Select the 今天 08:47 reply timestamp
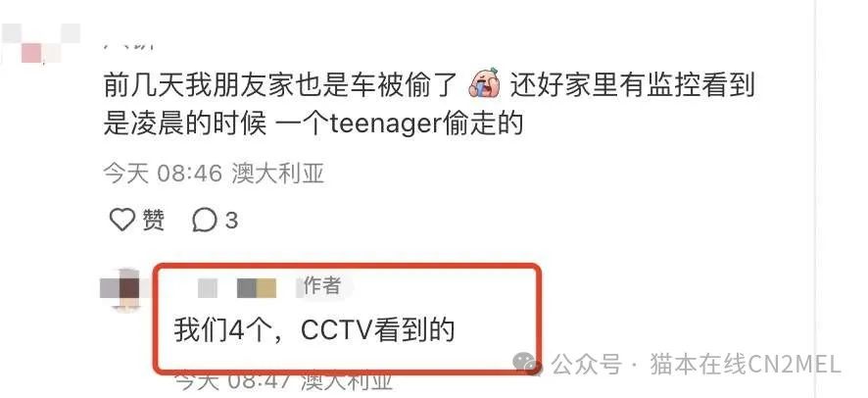Screen dimensions: 868x398 233,382
